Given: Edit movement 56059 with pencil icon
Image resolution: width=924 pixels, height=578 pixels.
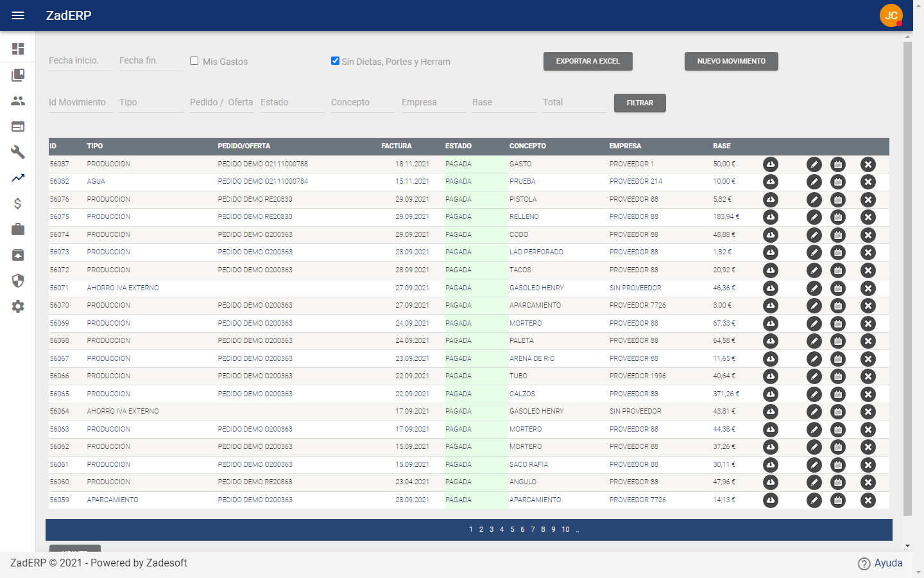Looking at the screenshot, I should [814, 500].
